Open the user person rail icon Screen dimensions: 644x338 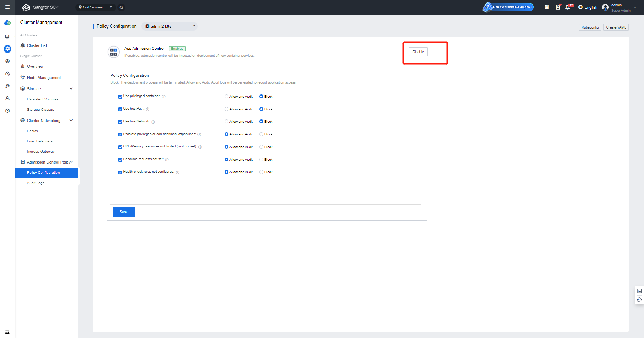click(7, 98)
